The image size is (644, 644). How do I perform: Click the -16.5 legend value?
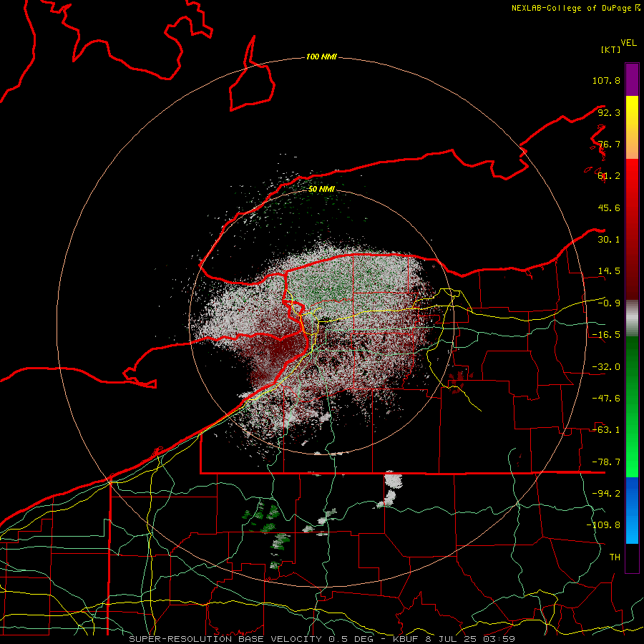606,335
